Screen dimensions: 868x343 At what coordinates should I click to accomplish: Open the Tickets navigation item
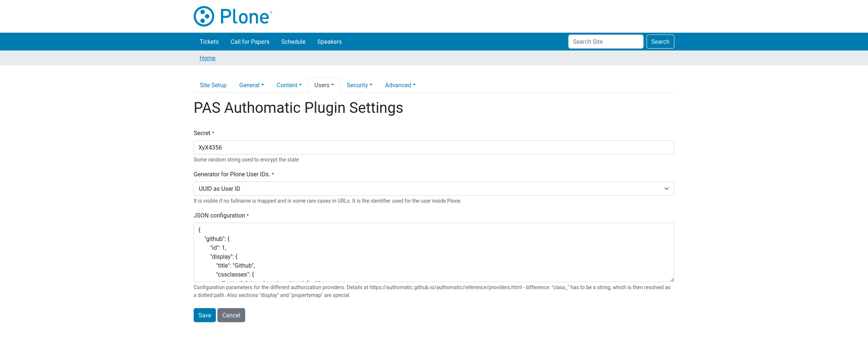tap(209, 42)
